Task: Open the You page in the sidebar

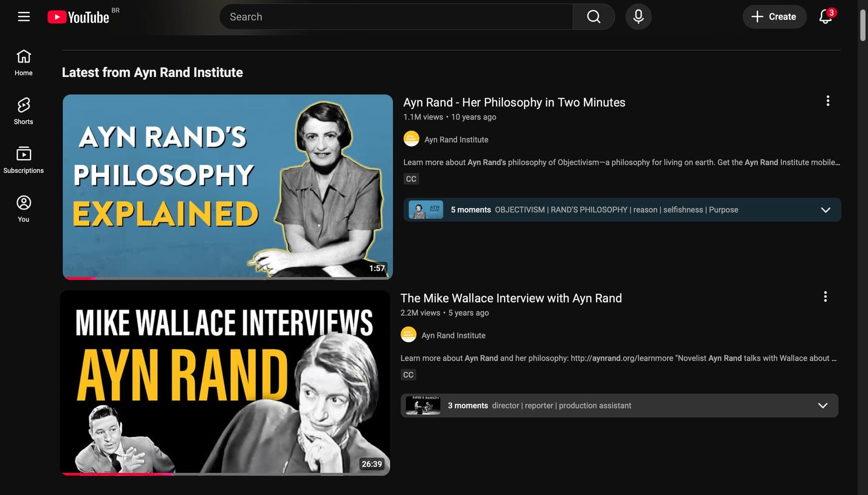Action: click(23, 209)
